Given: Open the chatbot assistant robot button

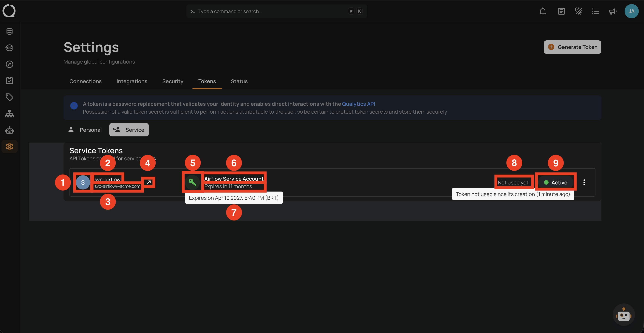Looking at the screenshot, I should pyautogui.click(x=623, y=315).
